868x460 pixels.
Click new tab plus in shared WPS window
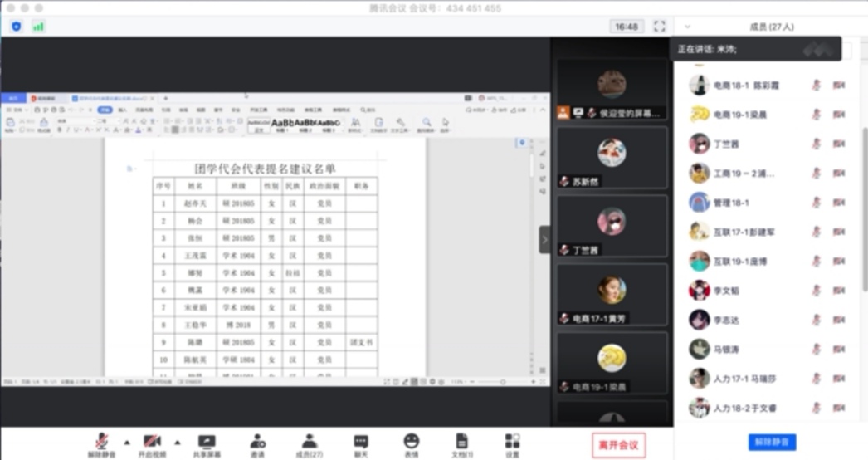[x=165, y=99]
